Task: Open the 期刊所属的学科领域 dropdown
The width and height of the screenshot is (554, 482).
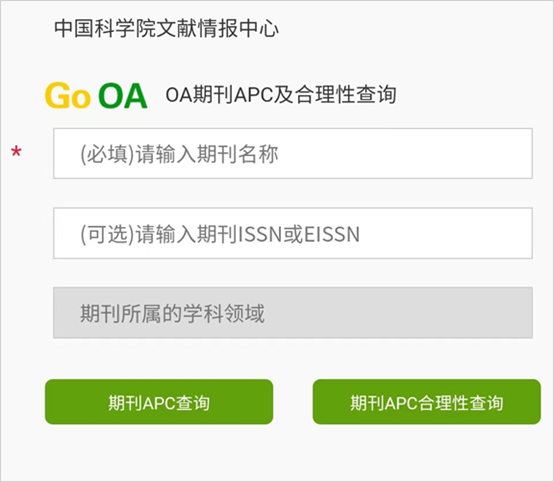Action: 293,313
